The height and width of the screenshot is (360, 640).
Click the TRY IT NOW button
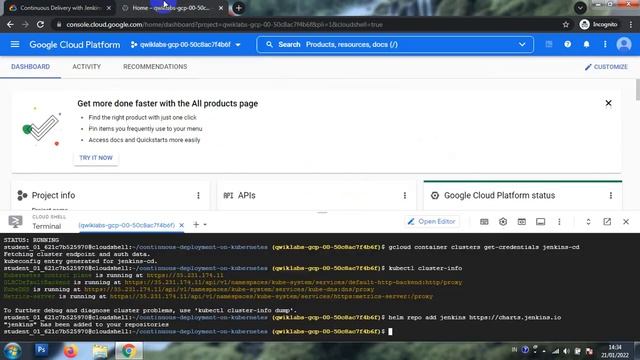(x=96, y=158)
